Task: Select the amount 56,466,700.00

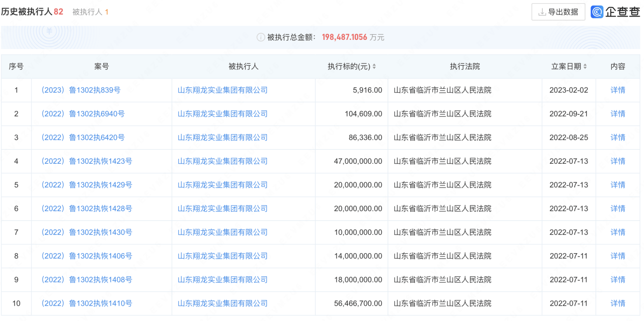Action: pyautogui.click(x=358, y=303)
